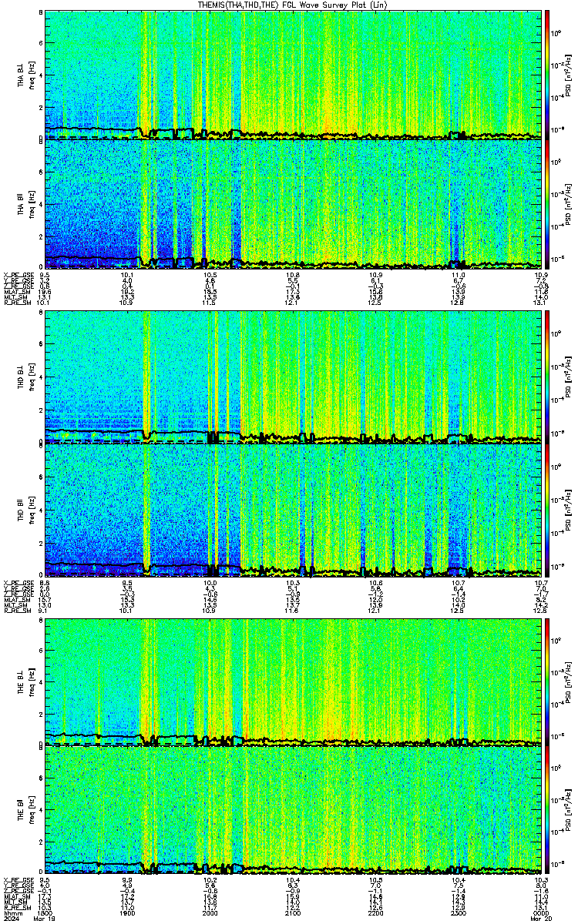
Task: Click the 'THA B∥ freq [Hz]' axis label
Action: point(25,203)
